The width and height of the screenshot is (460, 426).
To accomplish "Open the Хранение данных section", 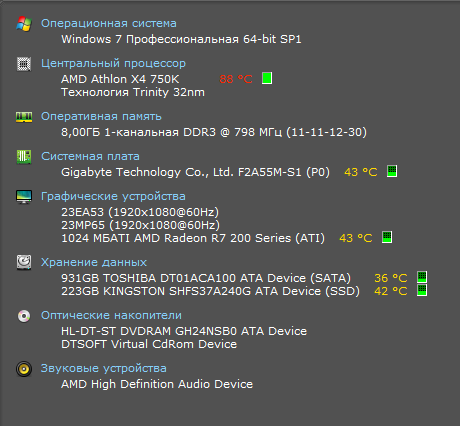I will pyautogui.click(x=94, y=262).
